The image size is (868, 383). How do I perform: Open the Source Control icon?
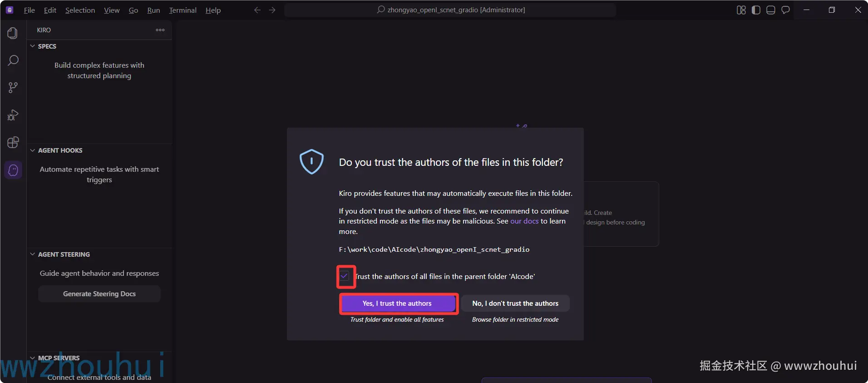(x=13, y=88)
